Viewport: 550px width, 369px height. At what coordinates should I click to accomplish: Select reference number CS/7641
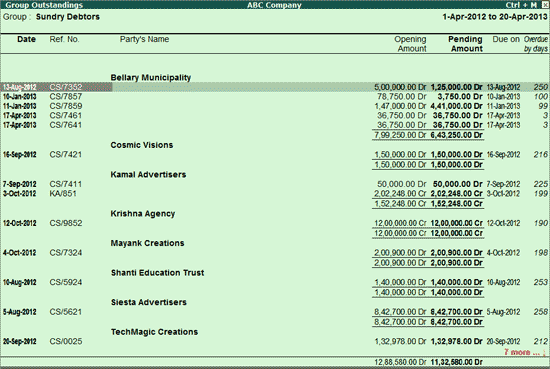66,125
